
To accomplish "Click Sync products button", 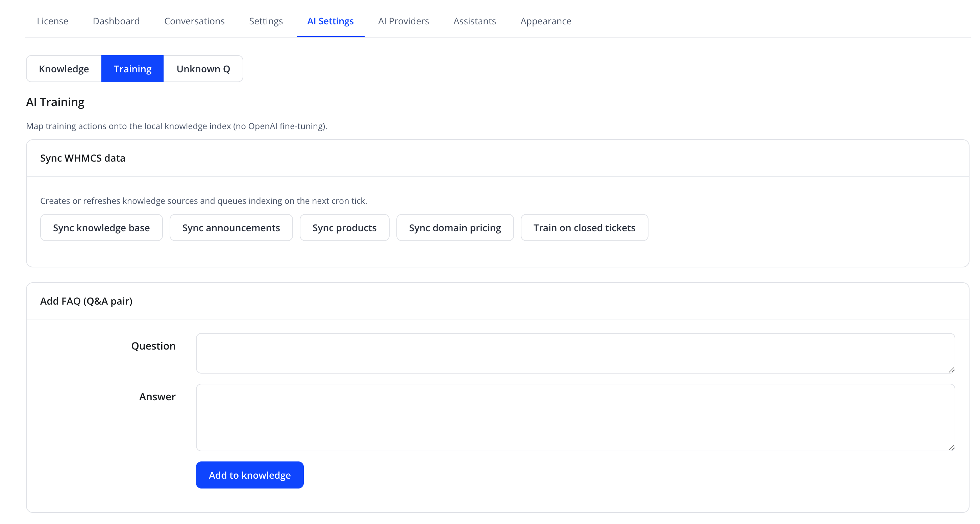I will pos(344,228).
